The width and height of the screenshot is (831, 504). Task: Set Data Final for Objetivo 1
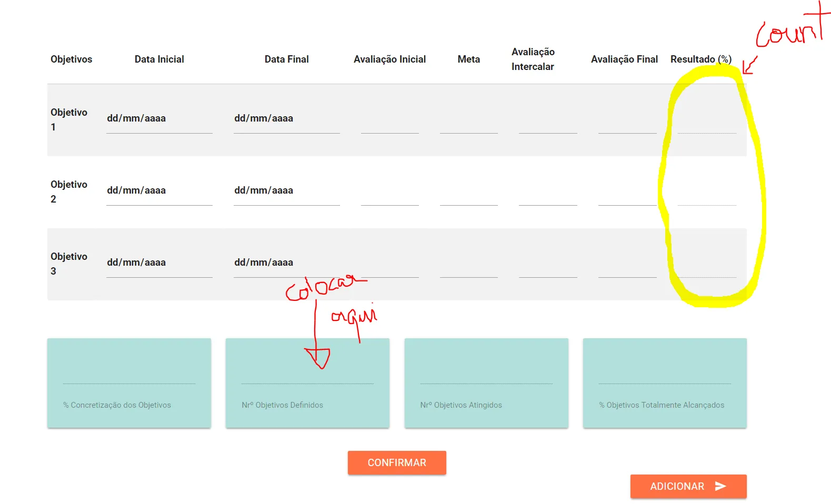(x=287, y=119)
